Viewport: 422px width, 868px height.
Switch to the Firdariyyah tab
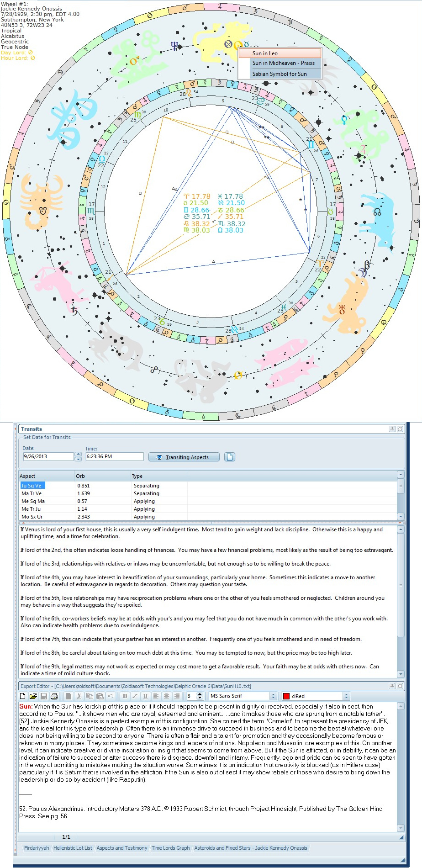coord(37,848)
